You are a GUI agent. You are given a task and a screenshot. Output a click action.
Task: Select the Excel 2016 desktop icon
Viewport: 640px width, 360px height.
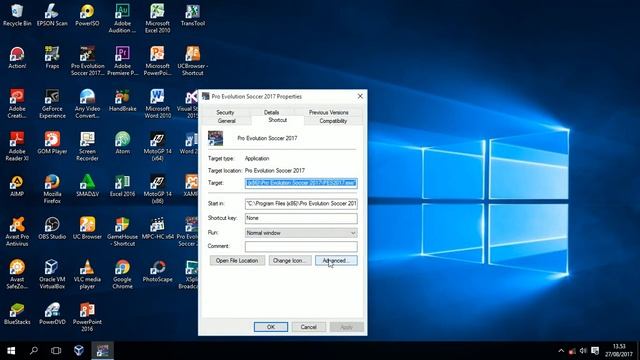122,186
